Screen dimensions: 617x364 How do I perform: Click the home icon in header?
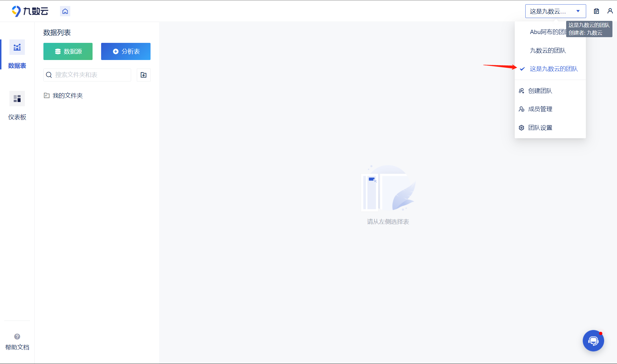(65, 11)
